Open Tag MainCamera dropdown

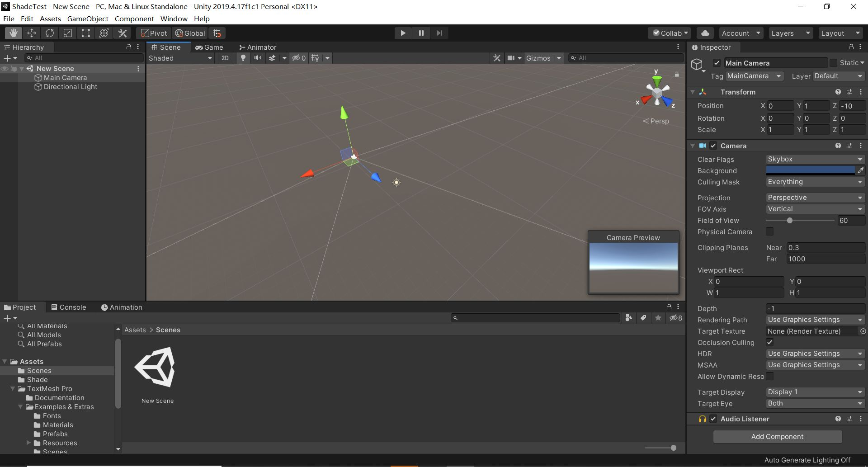[x=754, y=76]
